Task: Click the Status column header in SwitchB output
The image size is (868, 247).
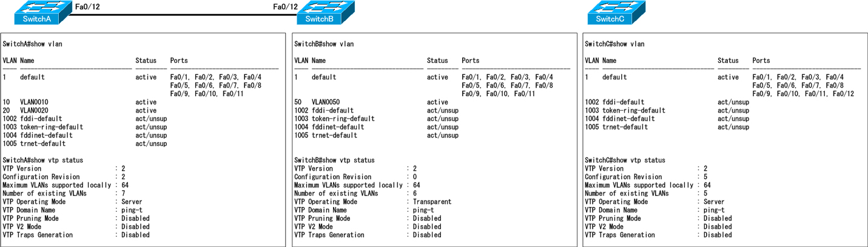Action: pos(437,61)
